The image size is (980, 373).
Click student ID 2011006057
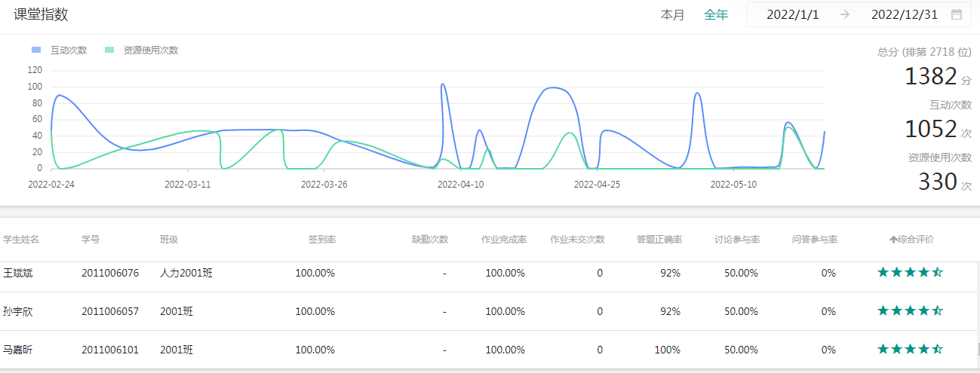(110, 311)
